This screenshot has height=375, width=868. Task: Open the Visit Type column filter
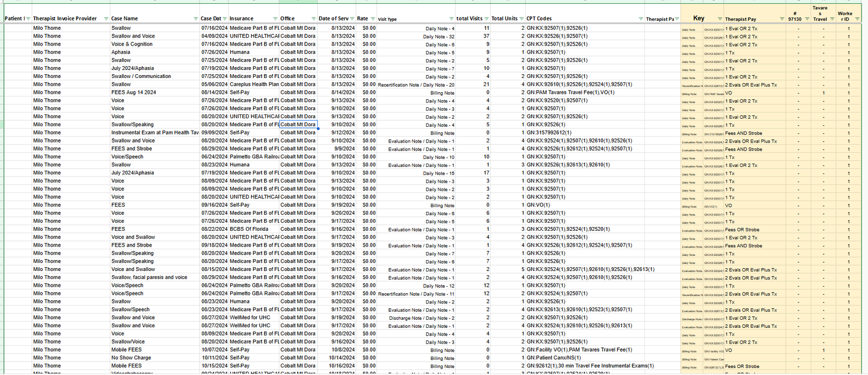(x=452, y=19)
